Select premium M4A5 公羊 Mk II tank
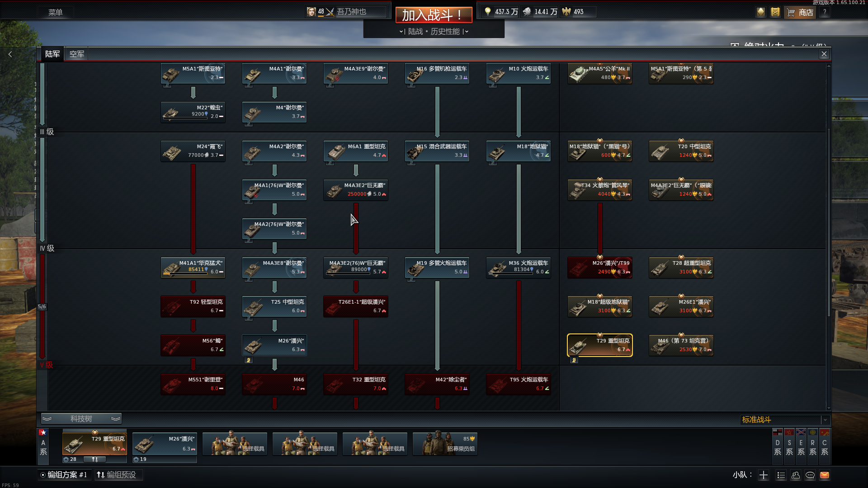 click(x=600, y=73)
